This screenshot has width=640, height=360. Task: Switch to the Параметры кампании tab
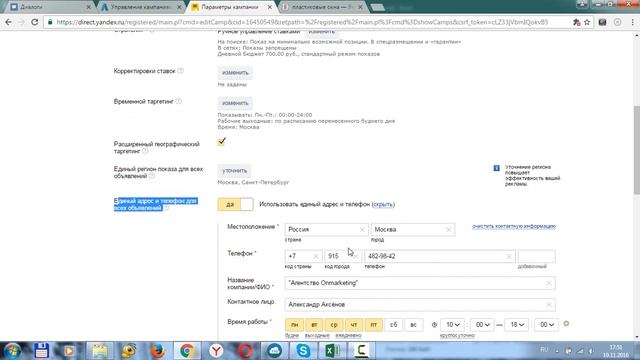(x=230, y=7)
